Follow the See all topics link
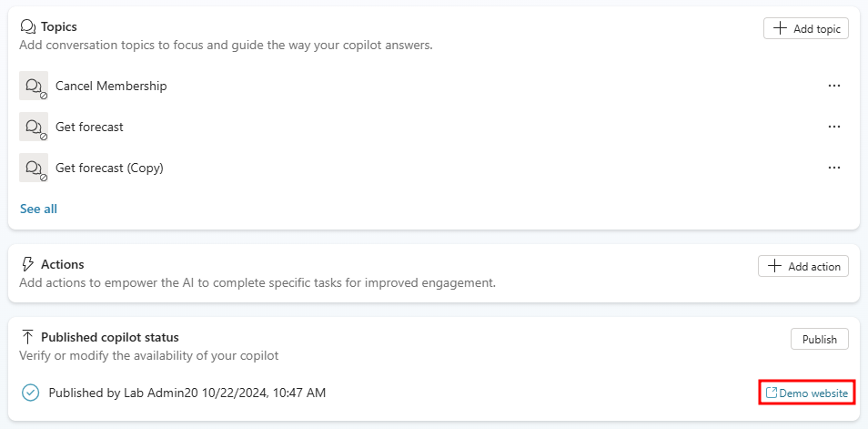Screen dimensions: 868x429 [38, 209]
